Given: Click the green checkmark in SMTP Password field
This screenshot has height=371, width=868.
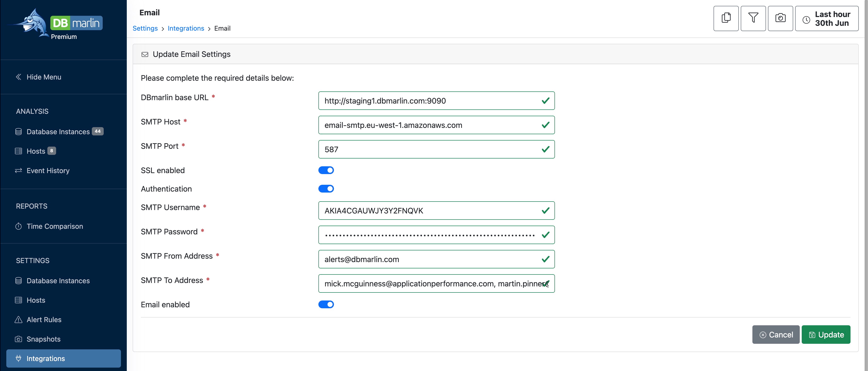Looking at the screenshot, I should [x=545, y=235].
